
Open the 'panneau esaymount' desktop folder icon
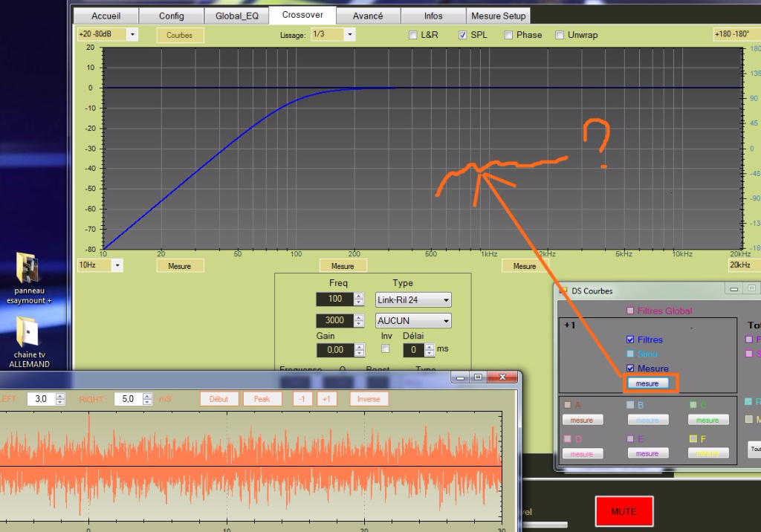pos(29,270)
